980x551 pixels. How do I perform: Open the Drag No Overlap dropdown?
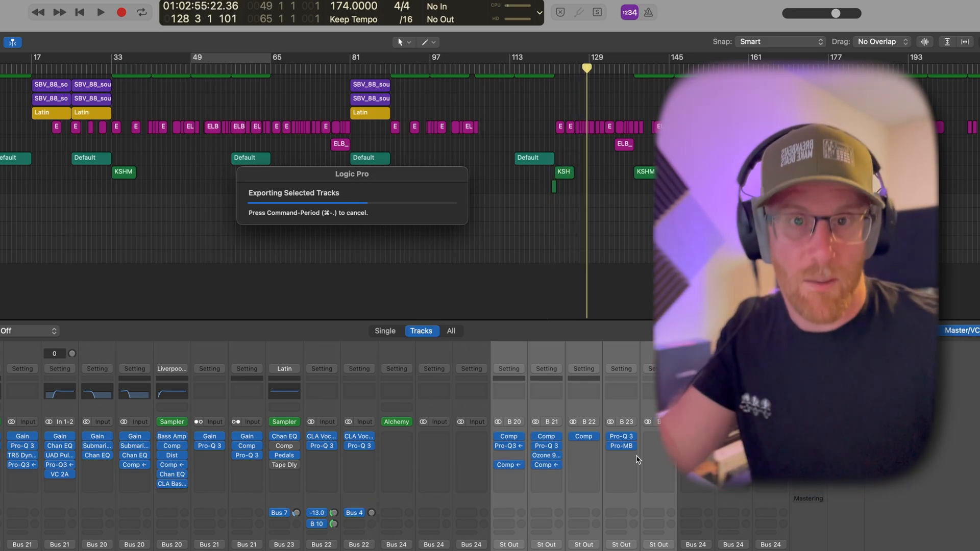(x=883, y=42)
